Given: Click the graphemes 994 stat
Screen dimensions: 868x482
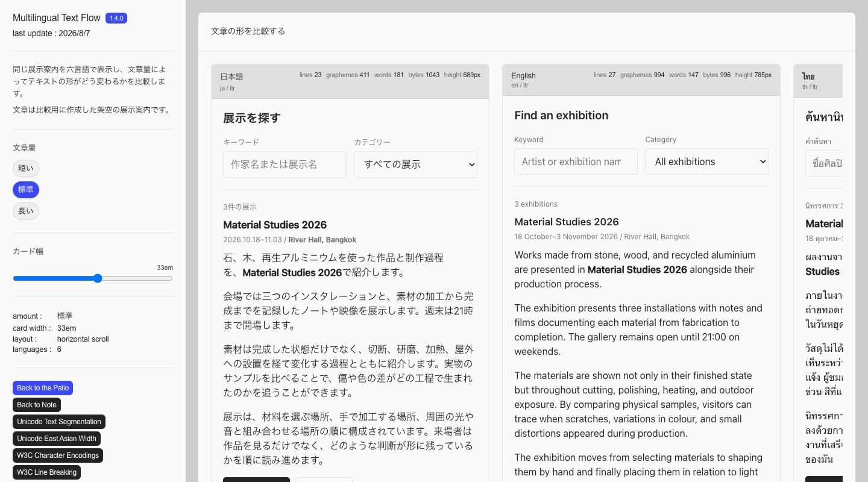Looking at the screenshot, I should click(x=642, y=75).
